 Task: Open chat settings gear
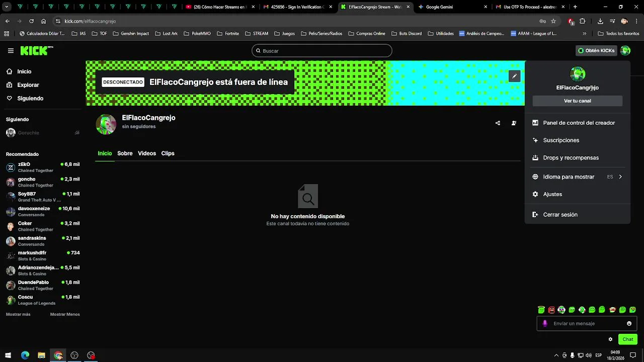point(610,339)
